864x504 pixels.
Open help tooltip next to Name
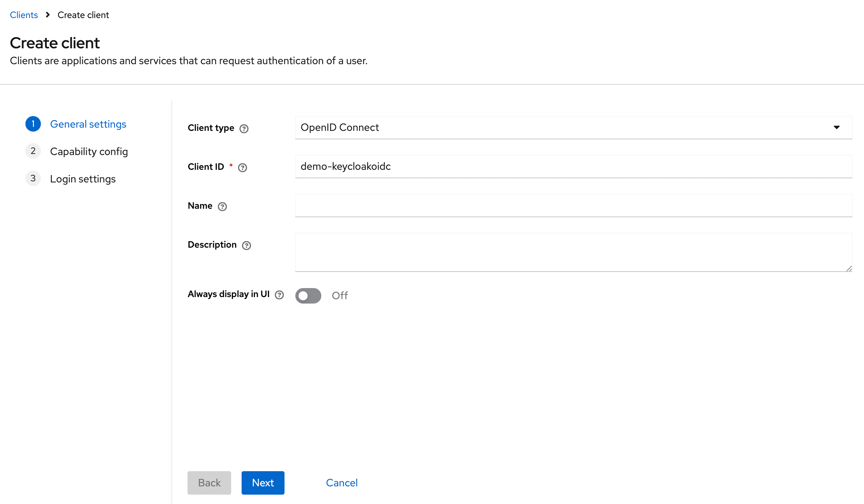coord(222,207)
